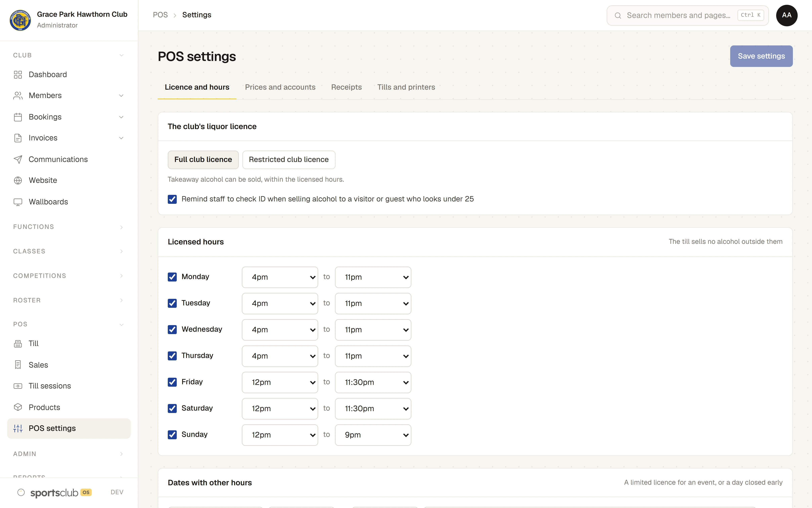
Task: Expand the FUNCTIONS sidebar section
Action: coord(69,227)
